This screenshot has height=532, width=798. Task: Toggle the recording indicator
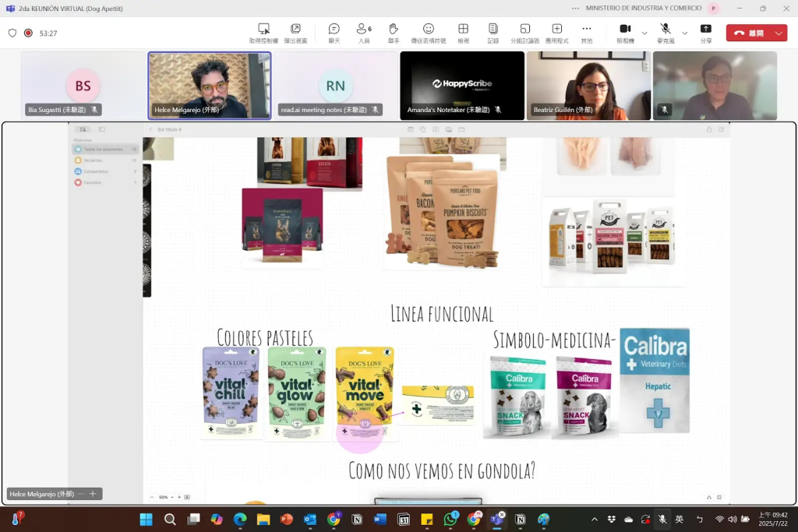point(28,33)
